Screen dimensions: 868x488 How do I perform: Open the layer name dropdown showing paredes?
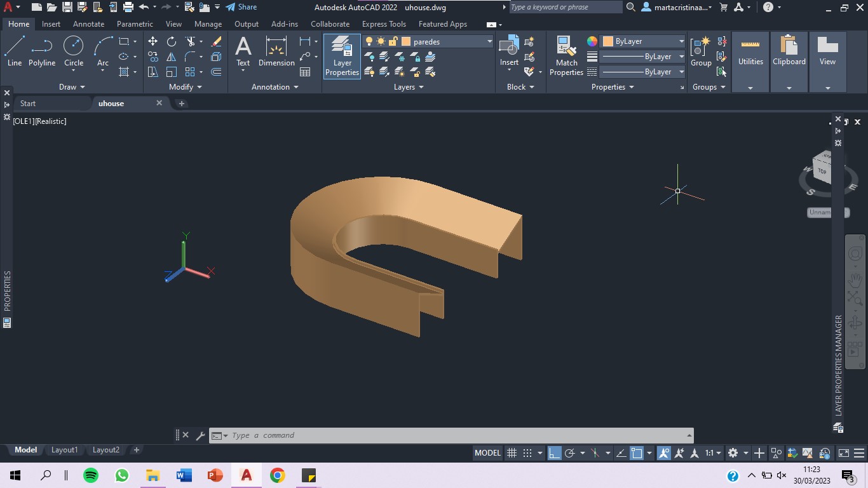490,41
